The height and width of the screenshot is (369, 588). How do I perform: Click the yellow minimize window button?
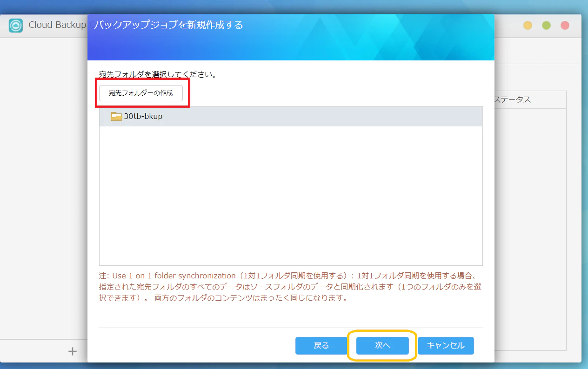tap(528, 25)
